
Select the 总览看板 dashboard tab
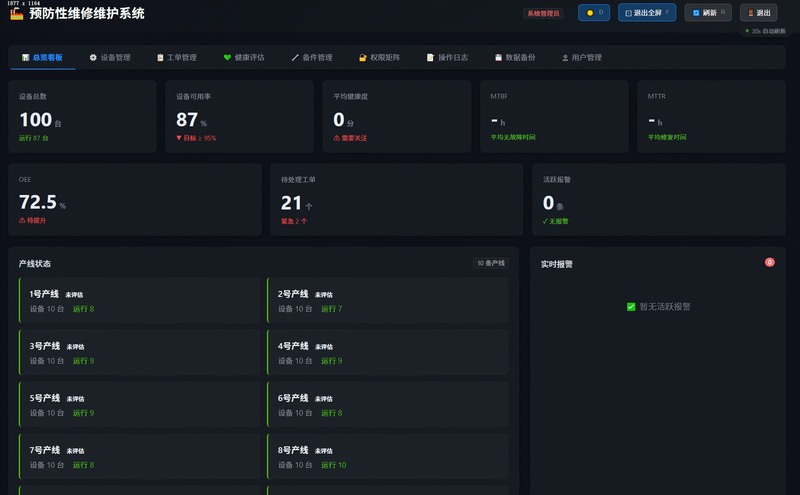point(42,58)
